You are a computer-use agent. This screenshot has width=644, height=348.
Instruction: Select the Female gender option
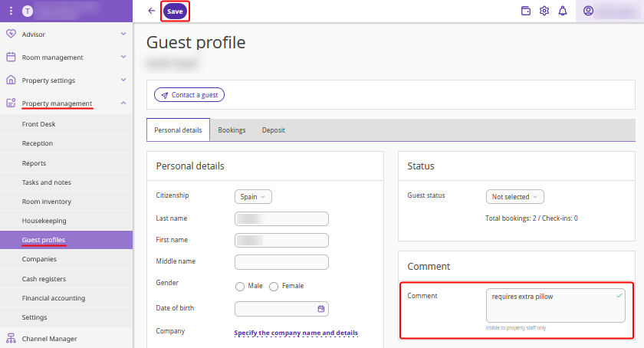(274, 286)
